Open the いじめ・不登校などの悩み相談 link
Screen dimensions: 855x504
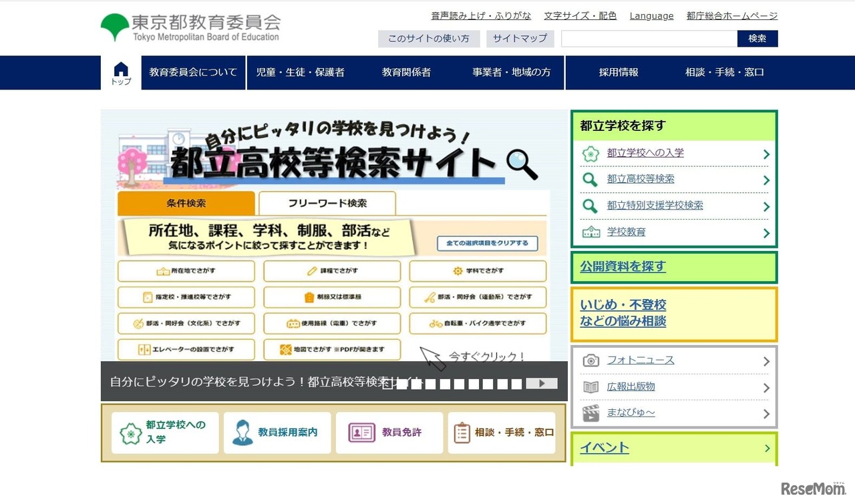click(x=623, y=313)
